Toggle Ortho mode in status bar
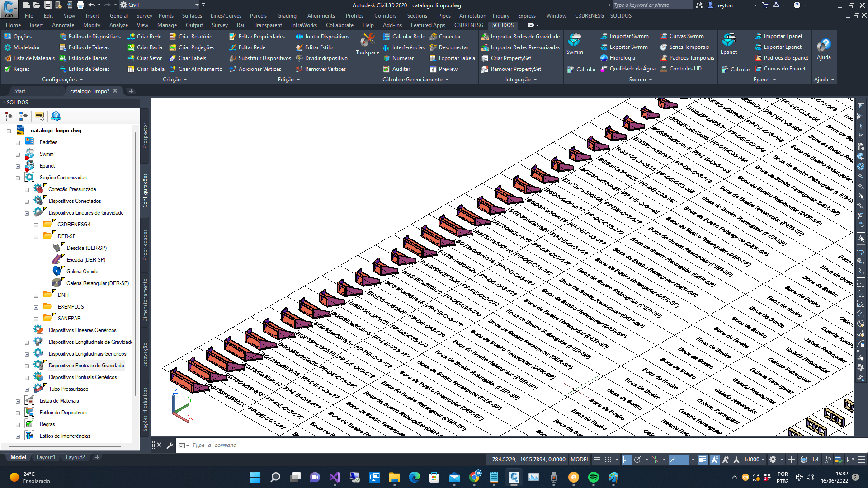This screenshot has height=488, width=868. (x=627, y=460)
